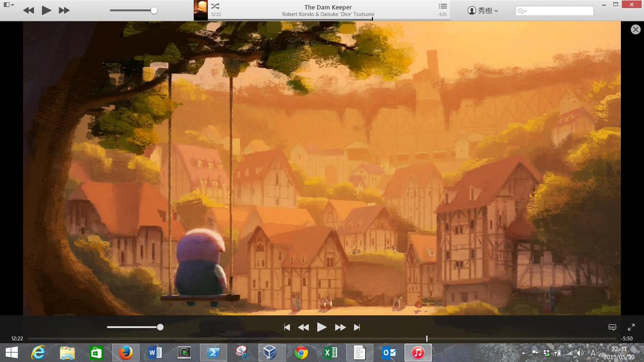The height and width of the screenshot is (362, 644).
Task: Rewind using the video overlay control
Action: [303, 327]
